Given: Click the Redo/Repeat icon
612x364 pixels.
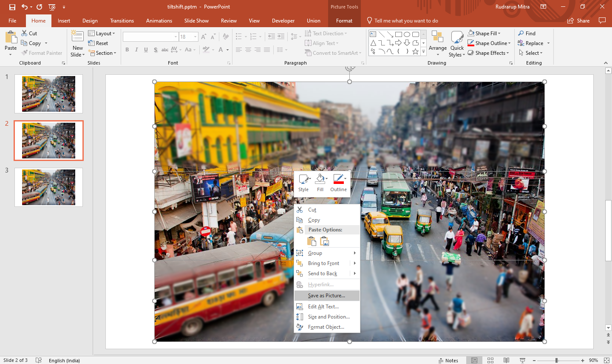Looking at the screenshot, I should [39, 7].
